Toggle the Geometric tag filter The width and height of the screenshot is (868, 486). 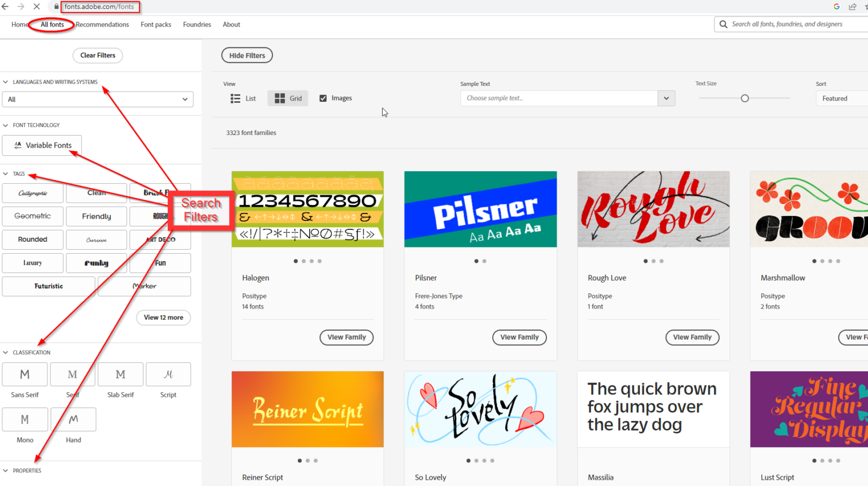coord(33,216)
